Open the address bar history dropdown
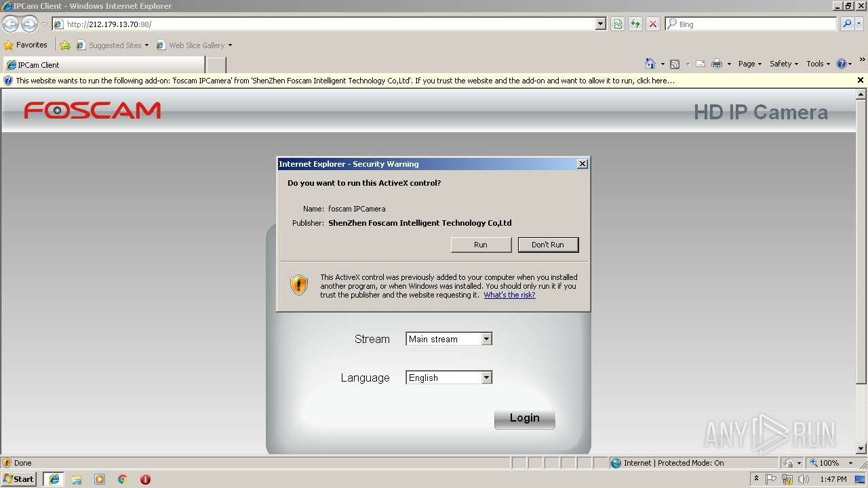The height and width of the screenshot is (488, 868). click(601, 24)
